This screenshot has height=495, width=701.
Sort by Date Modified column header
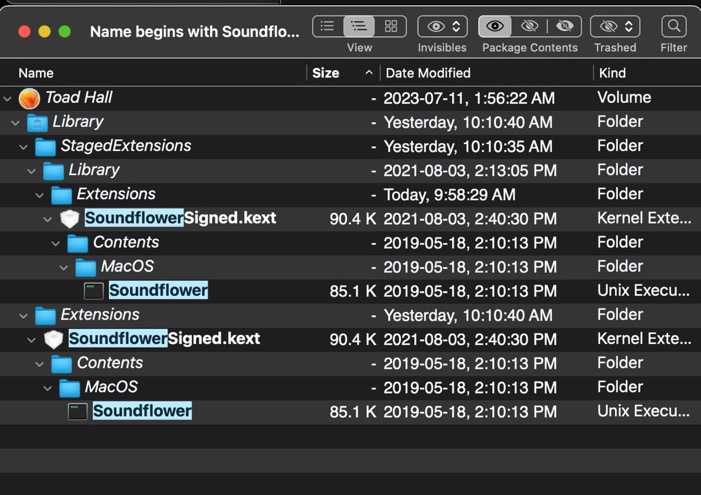[428, 73]
